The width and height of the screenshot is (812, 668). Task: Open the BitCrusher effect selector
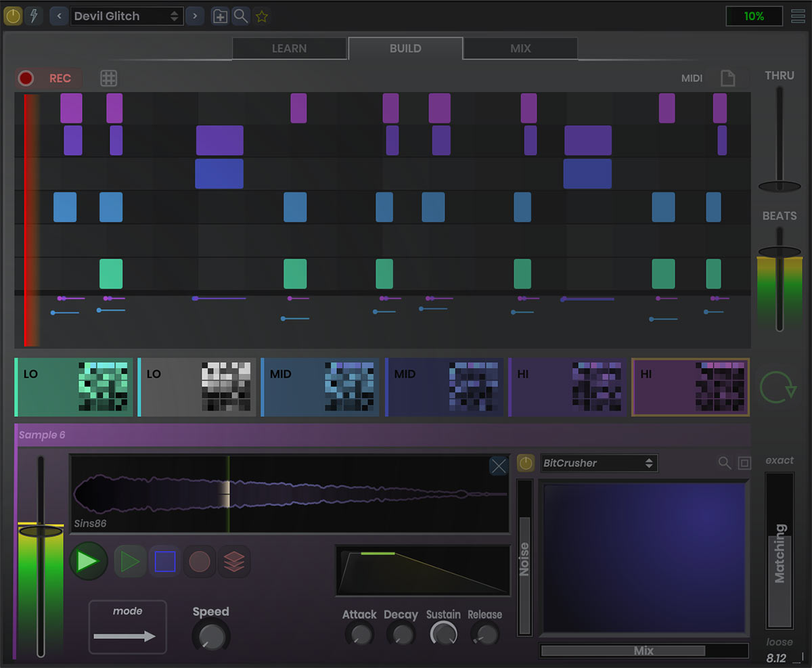pyautogui.click(x=598, y=463)
